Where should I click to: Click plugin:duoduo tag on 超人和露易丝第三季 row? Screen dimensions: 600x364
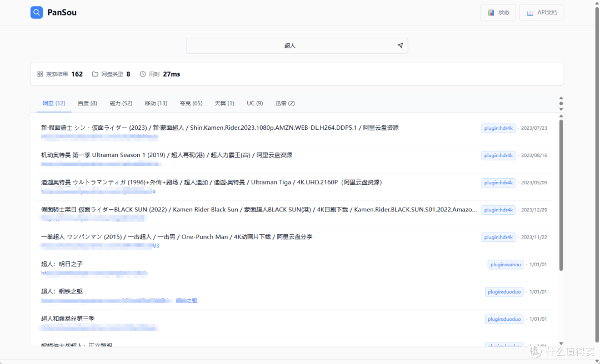[x=504, y=319]
